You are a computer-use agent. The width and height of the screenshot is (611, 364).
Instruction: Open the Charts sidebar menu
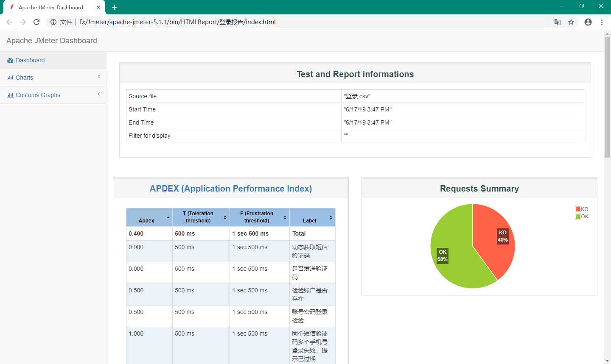[53, 78]
